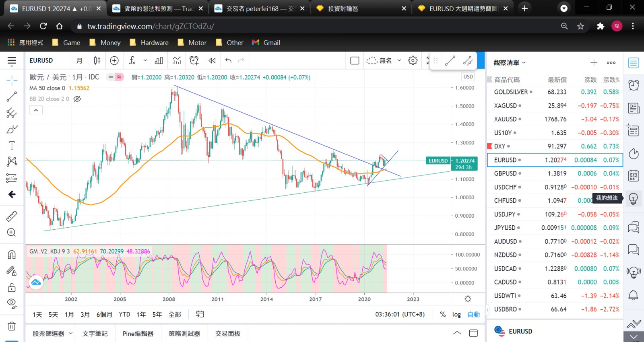Image resolution: width=644 pixels, height=342 pixels.
Task: Toggle percent scale on price axis
Action: 443,315
